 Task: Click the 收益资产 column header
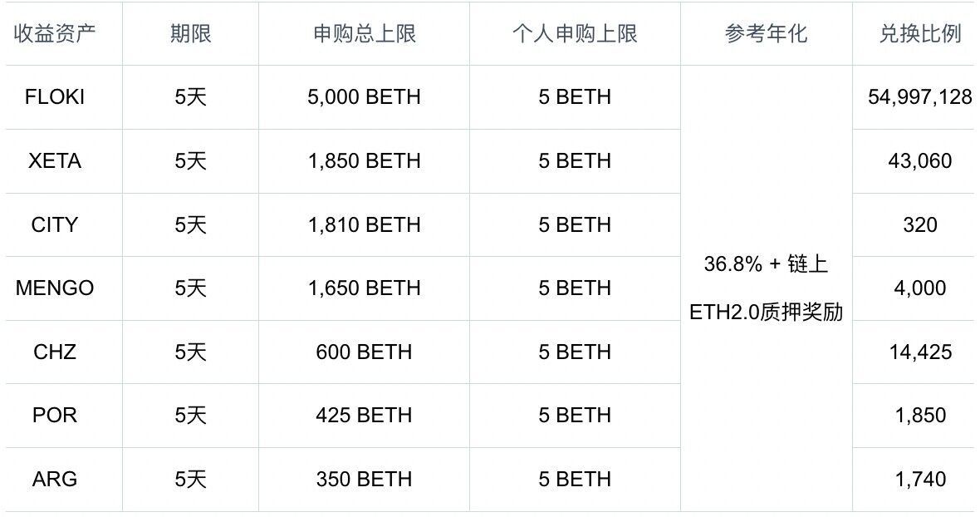tap(55, 33)
